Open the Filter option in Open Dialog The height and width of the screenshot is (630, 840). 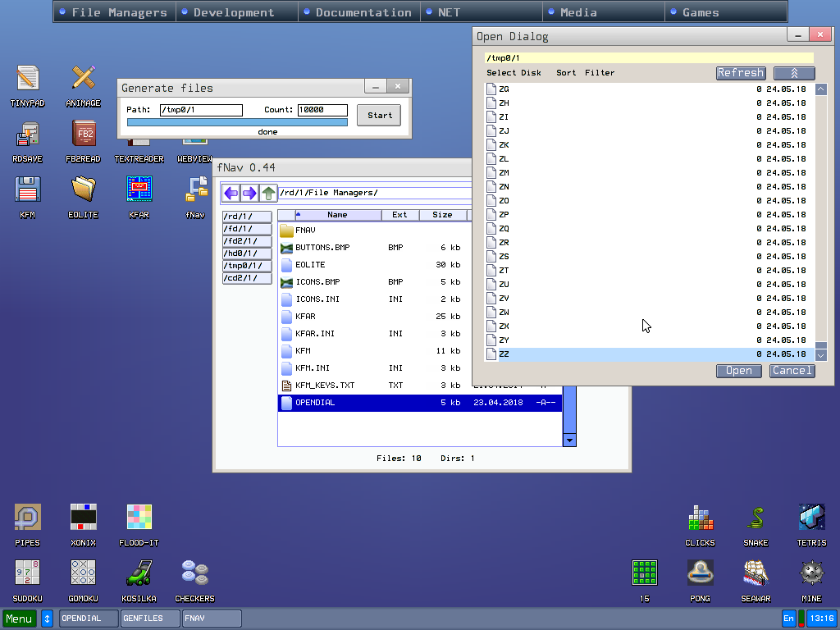[600, 73]
